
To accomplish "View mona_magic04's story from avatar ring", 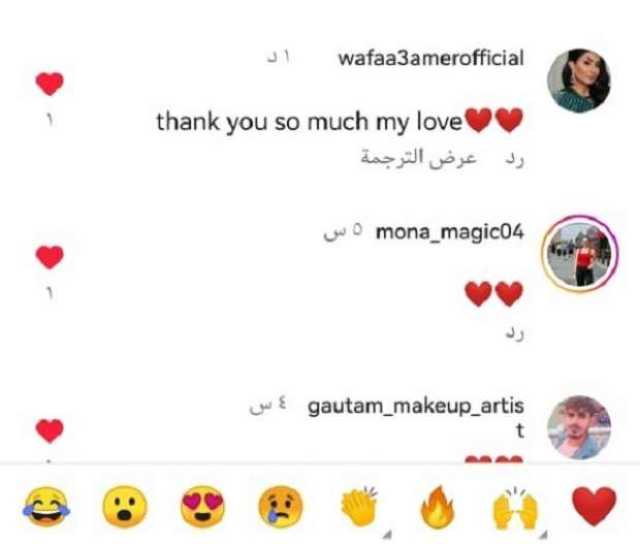I will 580,253.
